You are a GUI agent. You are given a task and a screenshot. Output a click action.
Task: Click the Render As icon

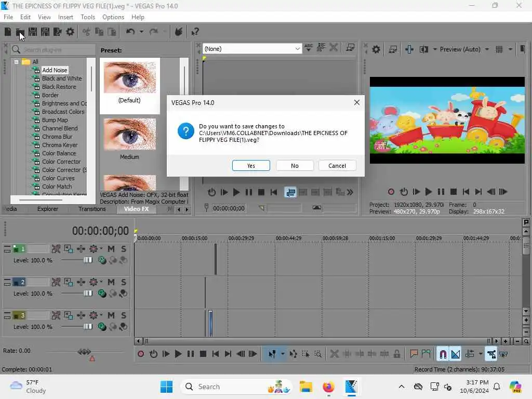pos(57,32)
